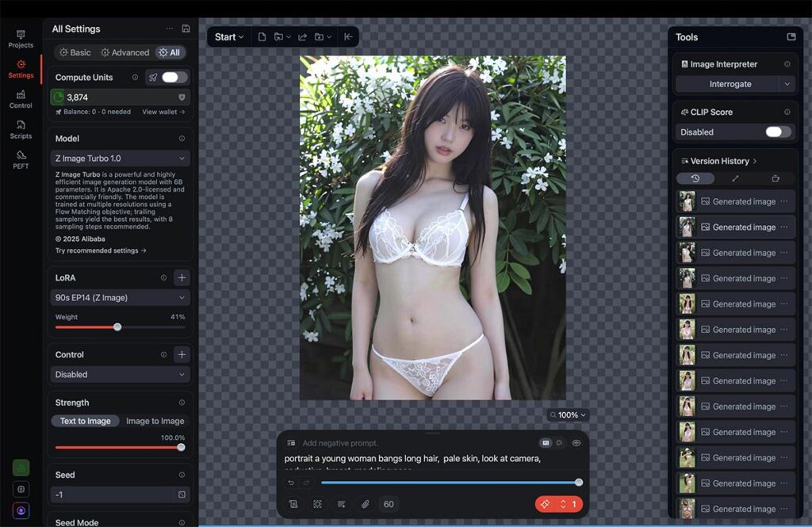Click the pop-out icon in Tools header
Image resolution: width=812 pixels, height=527 pixels.
(x=791, y=37)
